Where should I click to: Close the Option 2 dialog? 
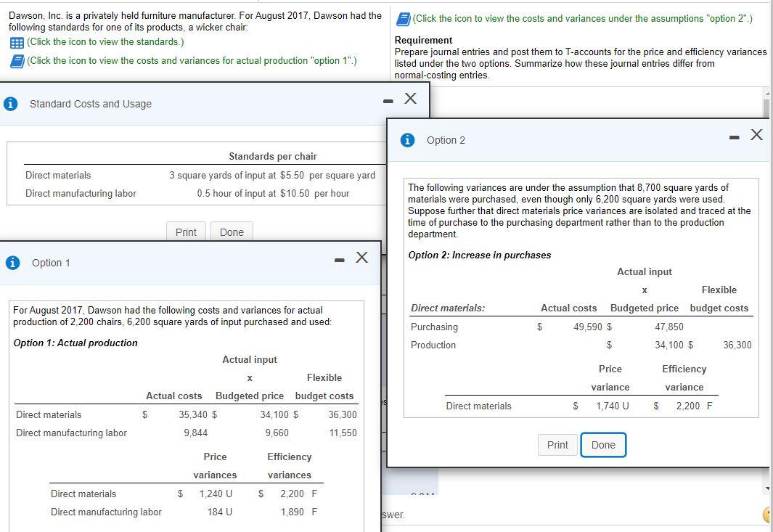pos(757,134)
